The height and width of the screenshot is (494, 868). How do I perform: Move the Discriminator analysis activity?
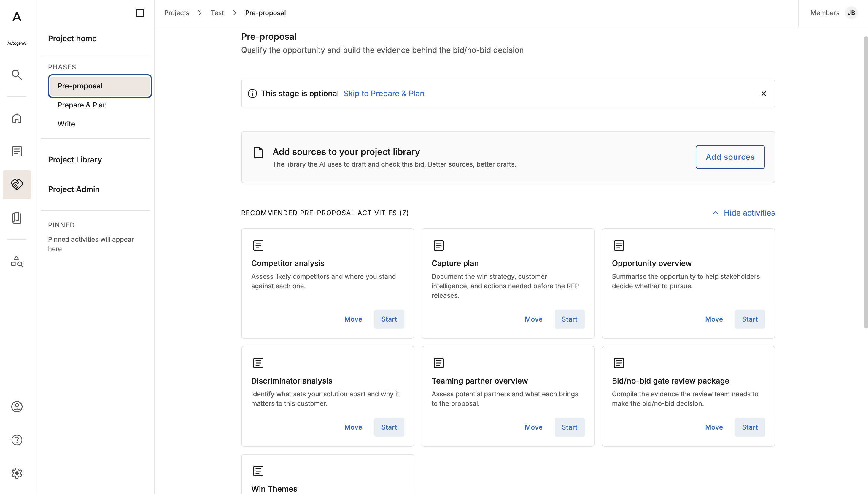click(x=353, y=427)
